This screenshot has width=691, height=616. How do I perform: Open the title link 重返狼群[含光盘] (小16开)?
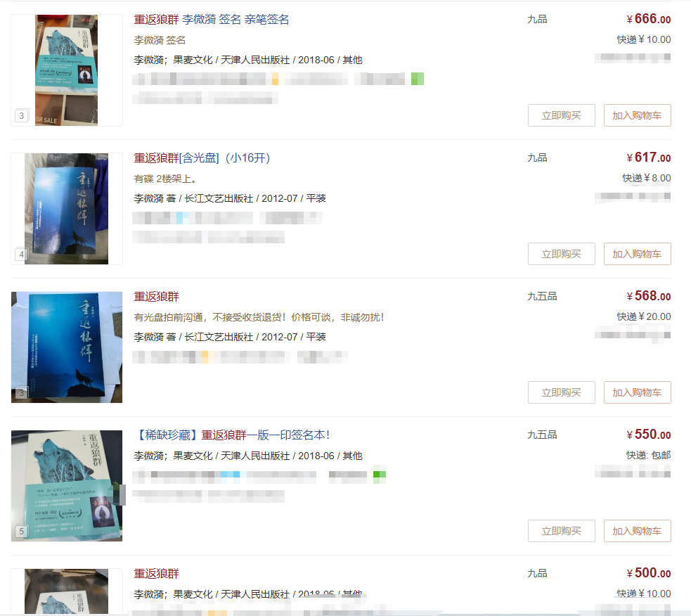(202, 158)
